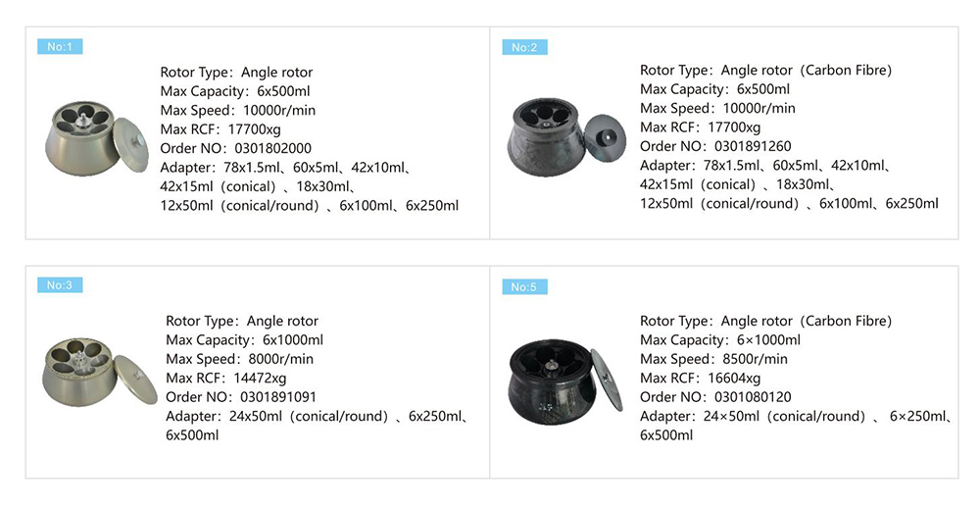
Task: Click the No:2 blue label badge
Action: point(524,47)
